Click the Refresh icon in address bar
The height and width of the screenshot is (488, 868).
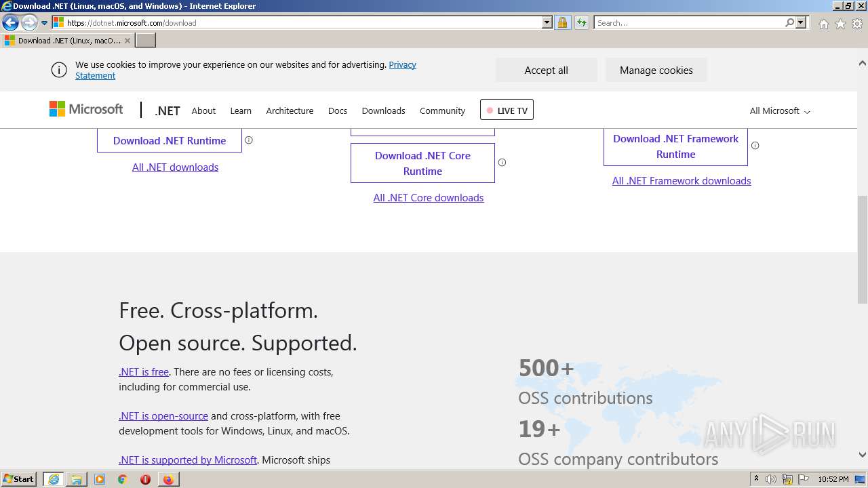(x=581, y=22)
